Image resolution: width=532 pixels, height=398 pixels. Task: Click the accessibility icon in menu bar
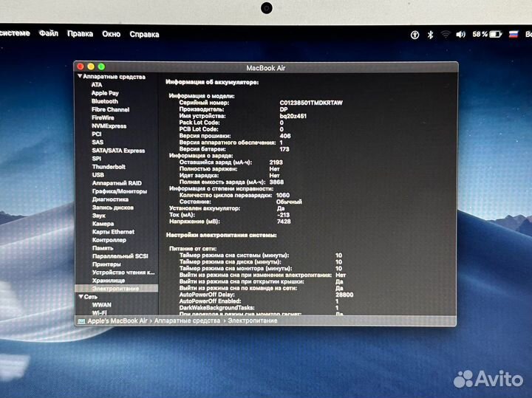point(415,35)
